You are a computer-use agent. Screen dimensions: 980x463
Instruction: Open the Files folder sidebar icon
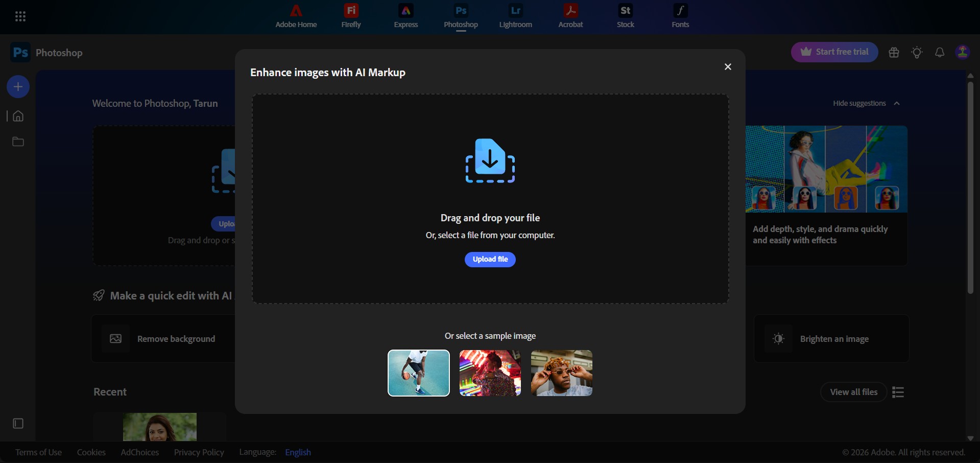[x=18, y=142]
